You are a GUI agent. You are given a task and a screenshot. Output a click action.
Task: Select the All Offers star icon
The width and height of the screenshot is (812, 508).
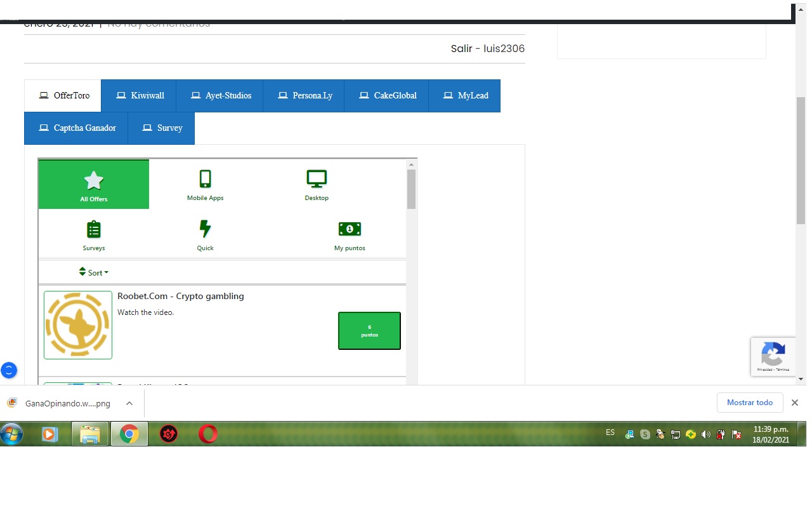tap(94, 180)
